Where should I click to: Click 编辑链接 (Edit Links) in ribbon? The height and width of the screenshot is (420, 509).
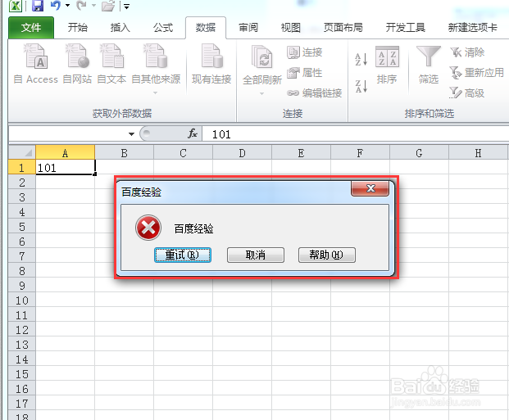coord(314,93)
